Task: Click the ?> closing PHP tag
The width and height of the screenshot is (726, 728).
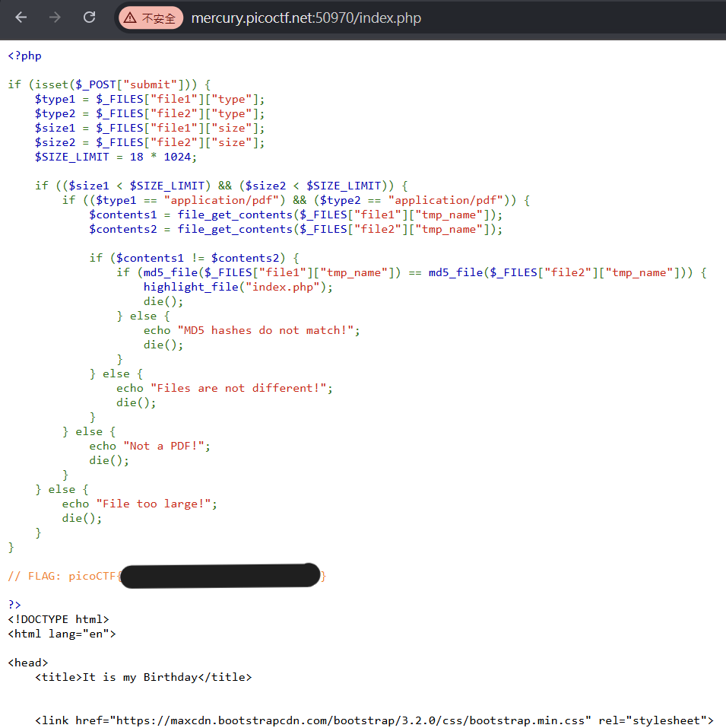Action: click(x=14, y=605)
